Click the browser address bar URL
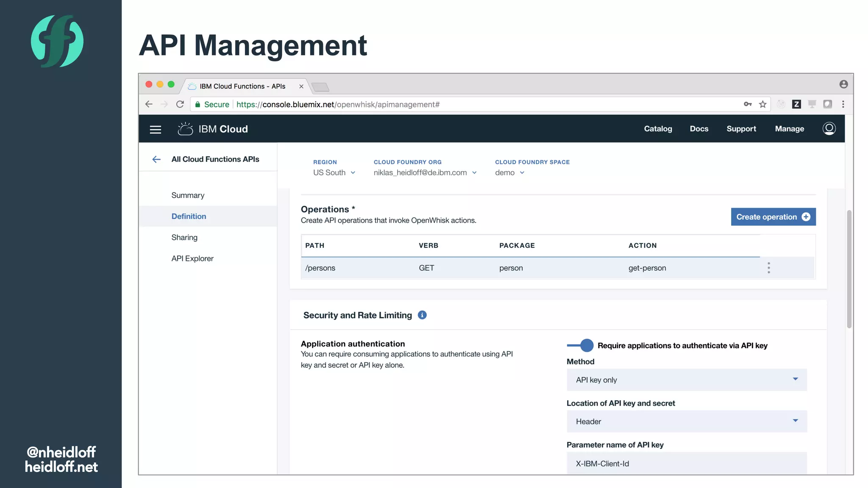 tap(338, 104)
